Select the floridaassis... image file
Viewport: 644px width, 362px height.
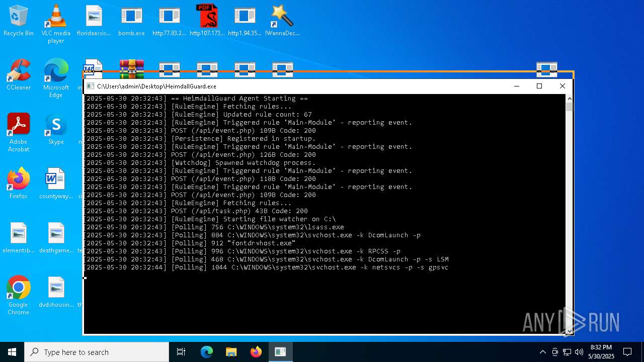click(94, 21)
